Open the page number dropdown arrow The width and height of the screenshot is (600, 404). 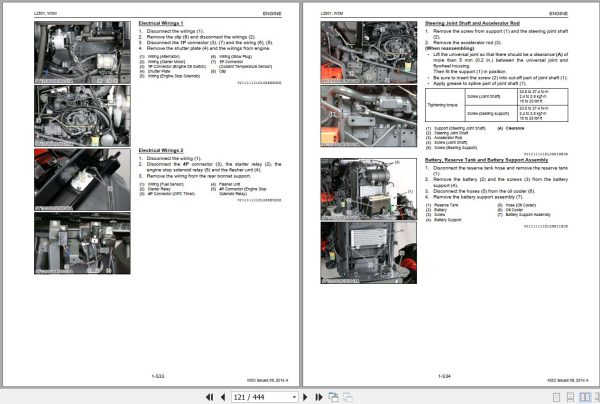pyautogui.click(x=294, y=397)
